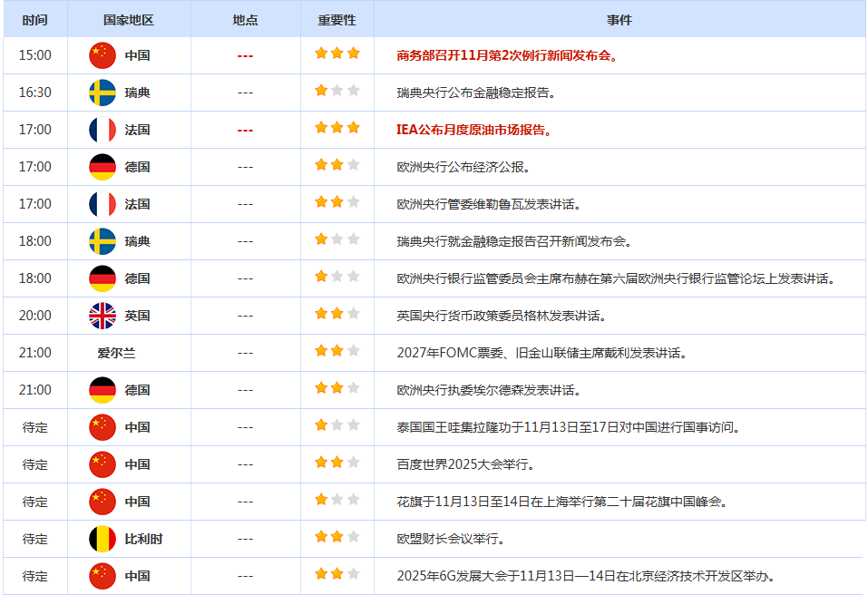Click the 时间 column header
Viewport: 868px width, 595px height.
(x=34, y=19)
